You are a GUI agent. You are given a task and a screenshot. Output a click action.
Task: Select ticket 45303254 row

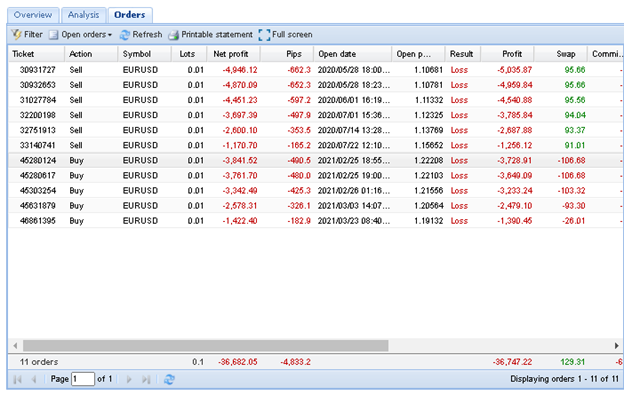pyautogui.click(x=316, y=191)
